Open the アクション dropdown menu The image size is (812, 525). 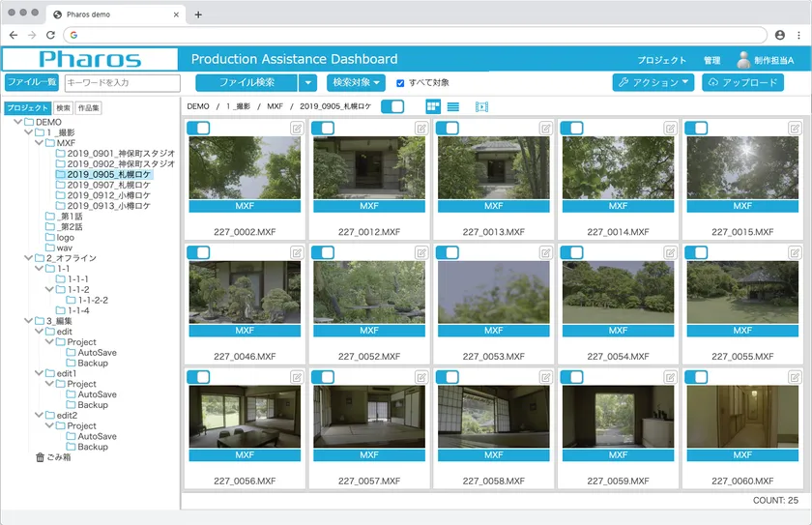(653, 83)
